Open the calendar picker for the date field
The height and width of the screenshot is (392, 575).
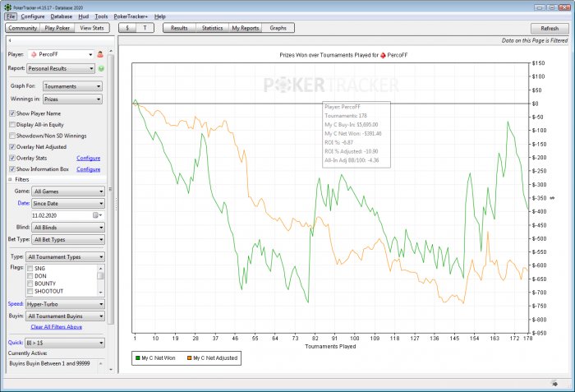pyautogui.click(x=96, y=214)
